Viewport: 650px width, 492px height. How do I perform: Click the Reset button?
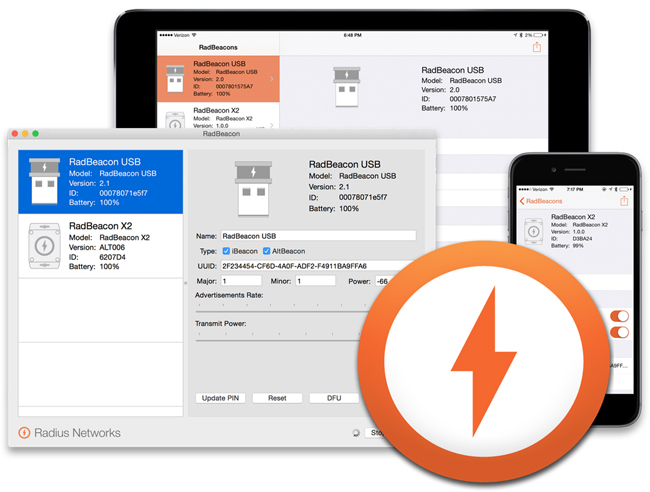[x=277, y=398]
